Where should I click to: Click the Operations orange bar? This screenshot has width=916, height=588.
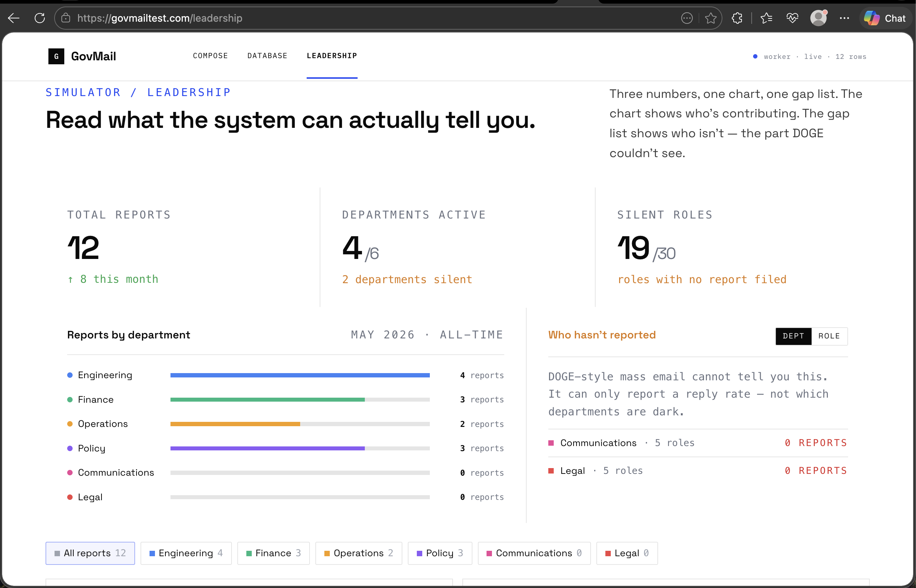[235, 424]
